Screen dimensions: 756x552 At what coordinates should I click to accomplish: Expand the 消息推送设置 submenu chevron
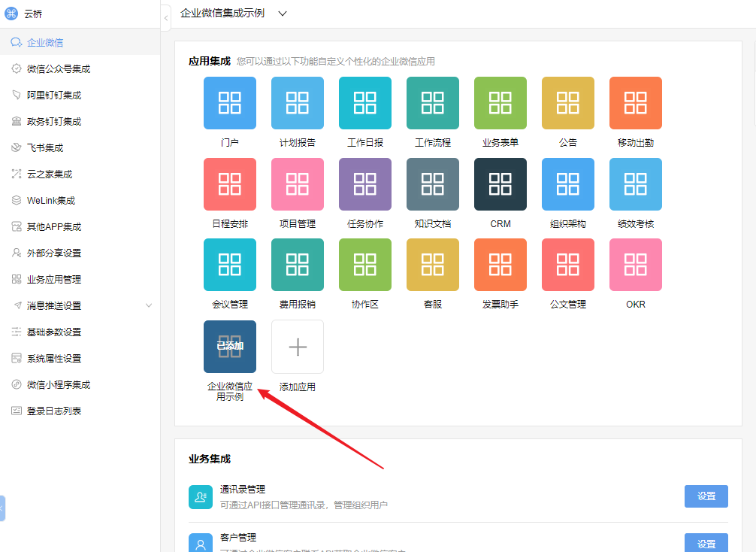click(149, 305)
